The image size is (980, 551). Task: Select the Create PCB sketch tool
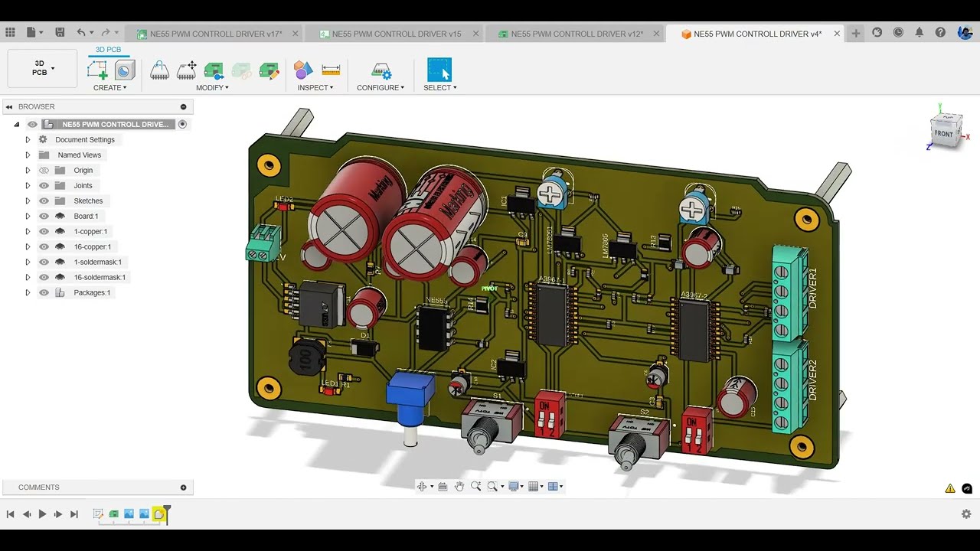97,70
